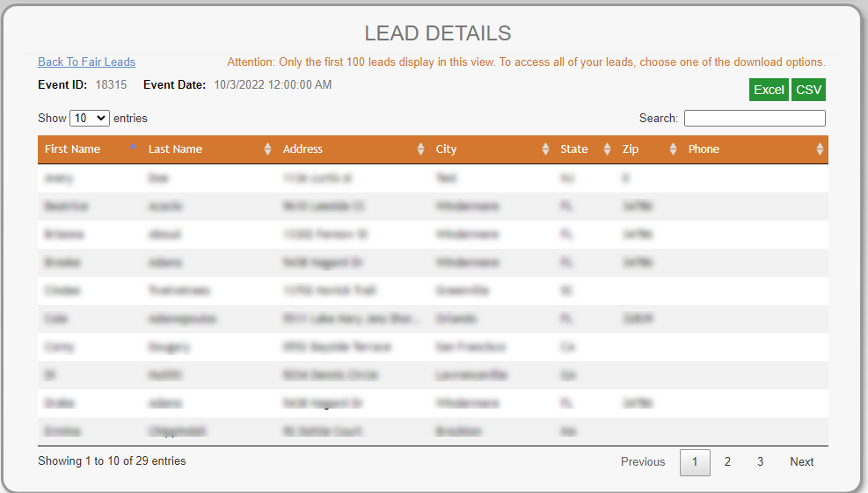This screenshot has width=868, height=493.
Task: Click the orange Attention notice text
Action: pyautogui.click(x=526, y=62)
